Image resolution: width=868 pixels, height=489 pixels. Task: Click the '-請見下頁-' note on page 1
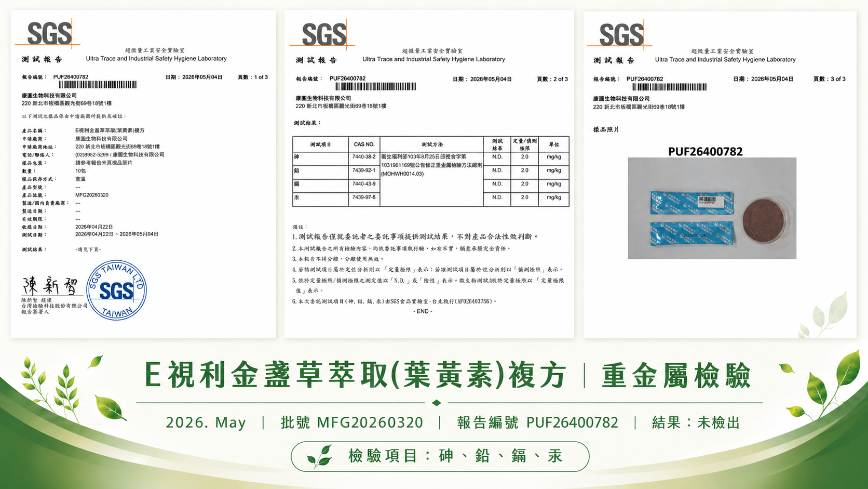[x=88, y=249]
